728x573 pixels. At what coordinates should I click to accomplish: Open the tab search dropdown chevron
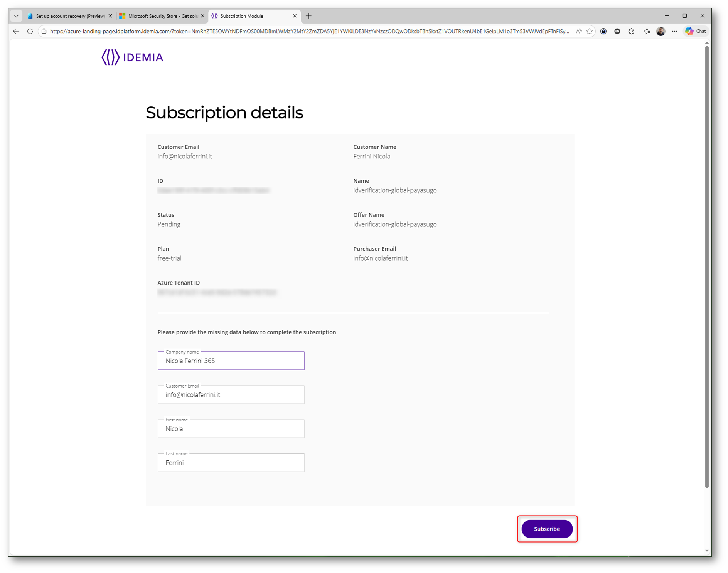coord(16,16)
